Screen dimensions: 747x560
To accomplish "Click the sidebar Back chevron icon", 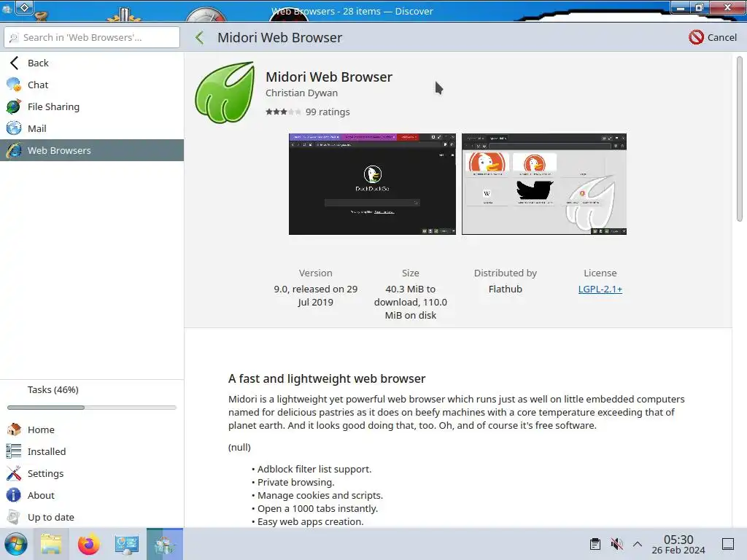I will point(15,63).
